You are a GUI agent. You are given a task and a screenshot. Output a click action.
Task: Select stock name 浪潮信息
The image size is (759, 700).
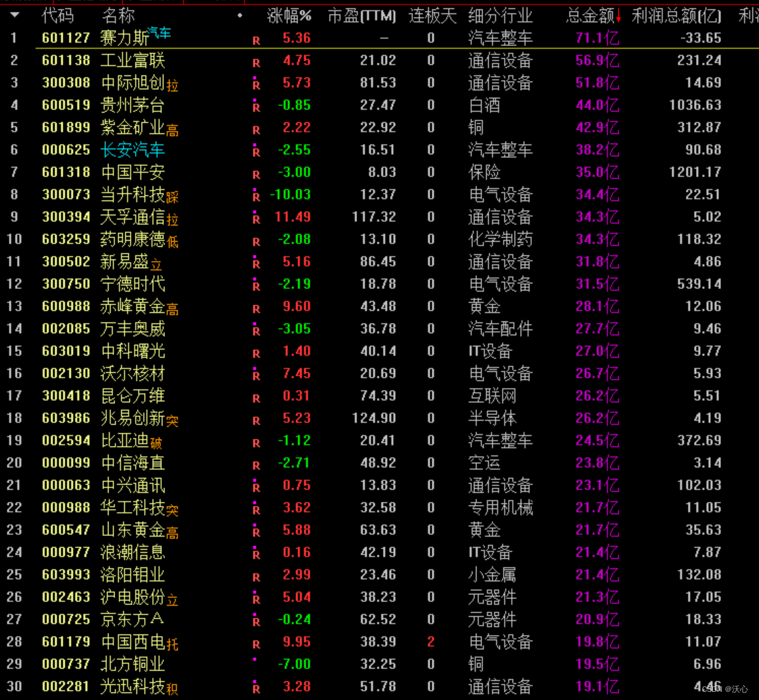pyautogui.click(x=133, y=552)
